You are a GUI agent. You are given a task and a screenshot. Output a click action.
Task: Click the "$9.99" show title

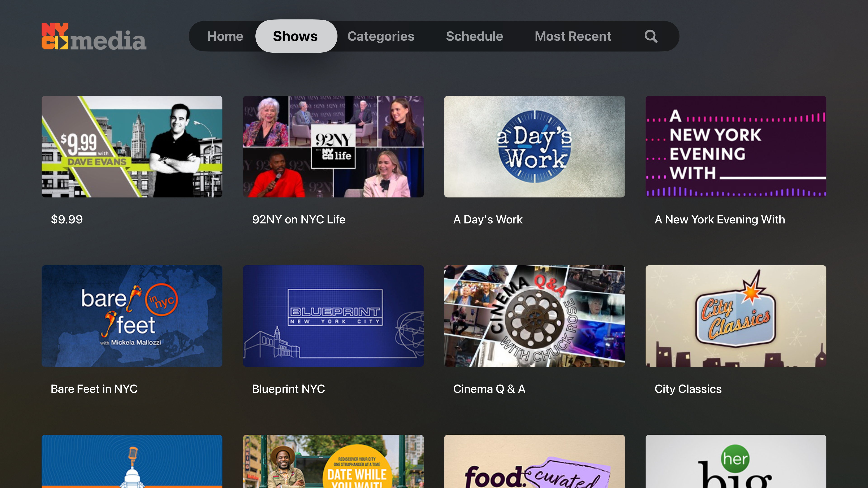pyautogui.click(x=67, y=220)
